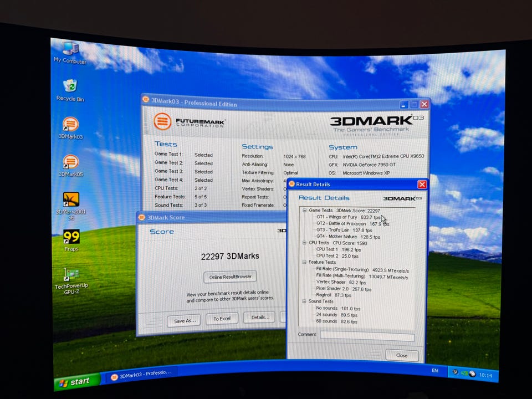Viewport: 532px width, 399px height.
Task: Select the 3DMark05 desktop shortcut
Action: tap(70, 166)
